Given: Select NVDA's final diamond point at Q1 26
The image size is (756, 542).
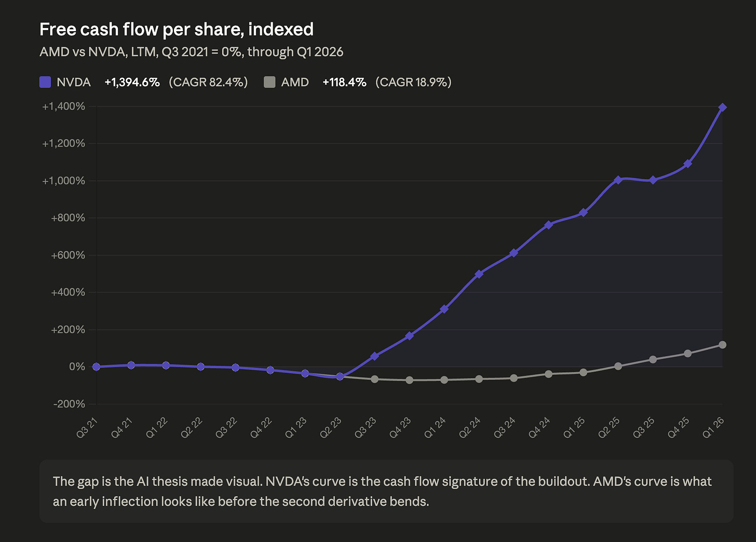Looking at the screenshot, I should click(722, 107).
